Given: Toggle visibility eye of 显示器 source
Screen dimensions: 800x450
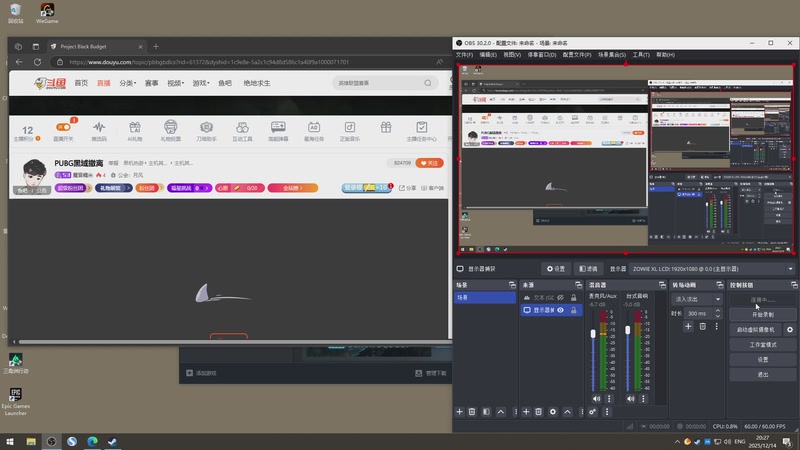Looking at the screenshot, I should (560, 310).
